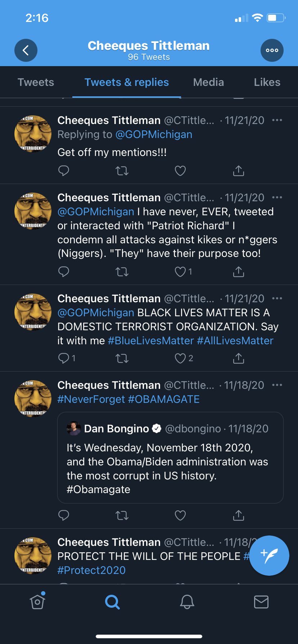Open the Notifications bell tab
The image size is (298, 644).
click(x=187, y=602)
